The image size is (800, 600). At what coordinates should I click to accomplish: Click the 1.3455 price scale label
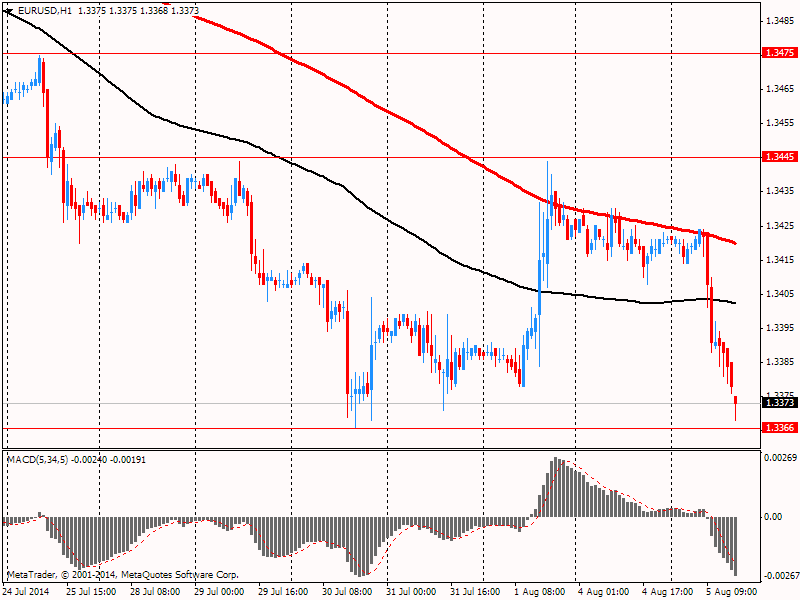tap(781, 123)
